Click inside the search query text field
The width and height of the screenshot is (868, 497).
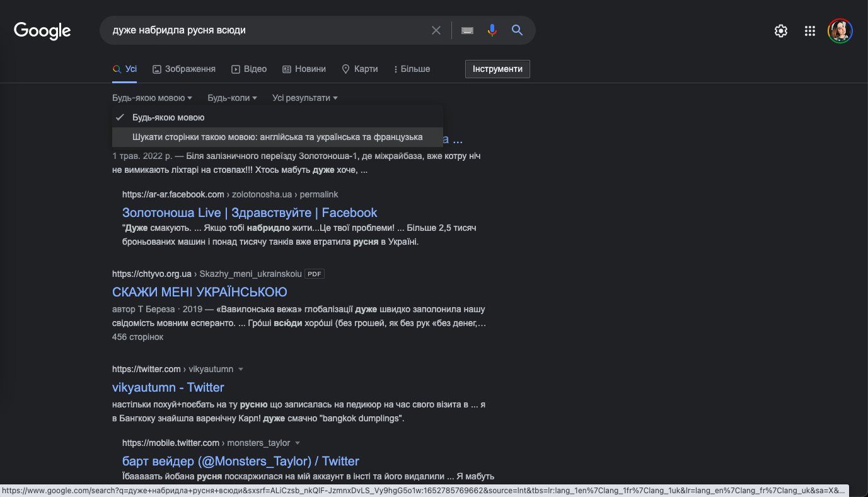265,30
